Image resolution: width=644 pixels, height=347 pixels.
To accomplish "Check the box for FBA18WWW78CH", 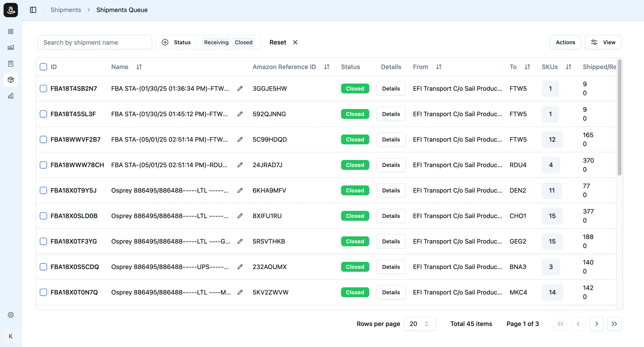I will tap(43, 165).
